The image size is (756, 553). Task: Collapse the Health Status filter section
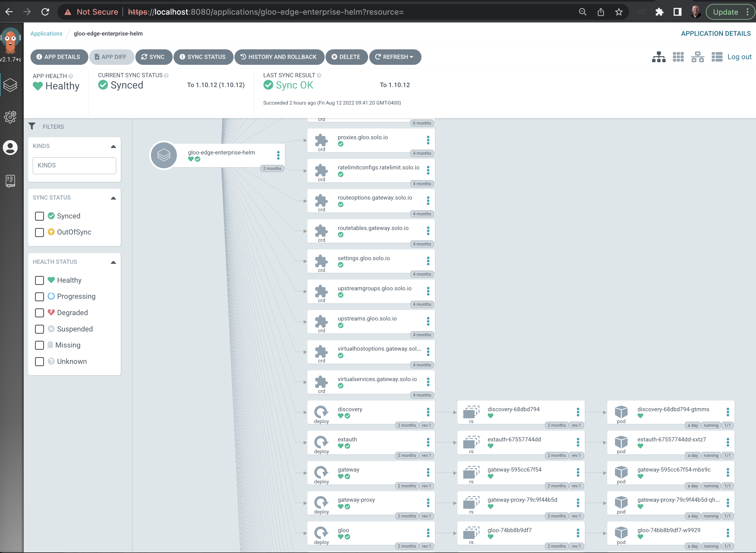click(x=113, y=262)
